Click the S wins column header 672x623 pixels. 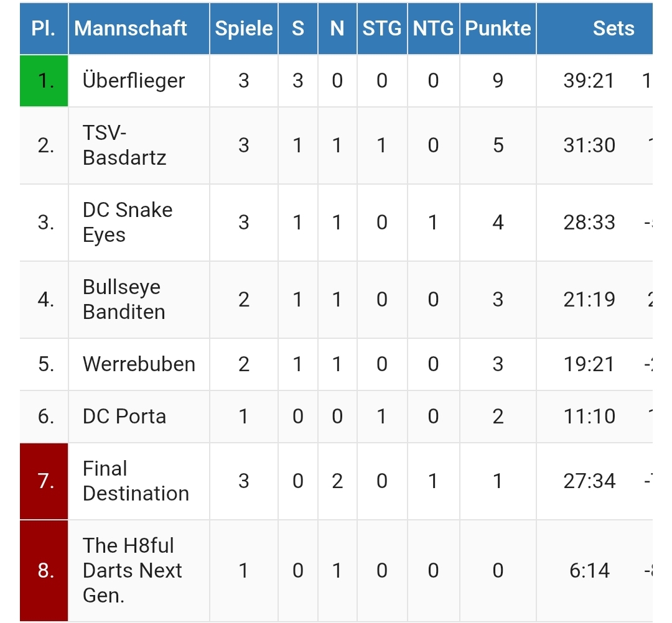pos(298,29)
